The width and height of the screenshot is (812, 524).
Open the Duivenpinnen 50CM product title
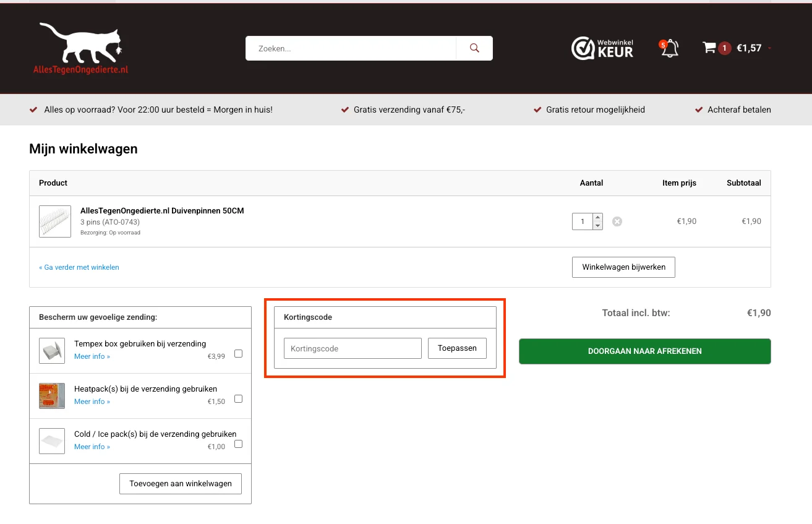pyautogui.click(x=162, y=211)
